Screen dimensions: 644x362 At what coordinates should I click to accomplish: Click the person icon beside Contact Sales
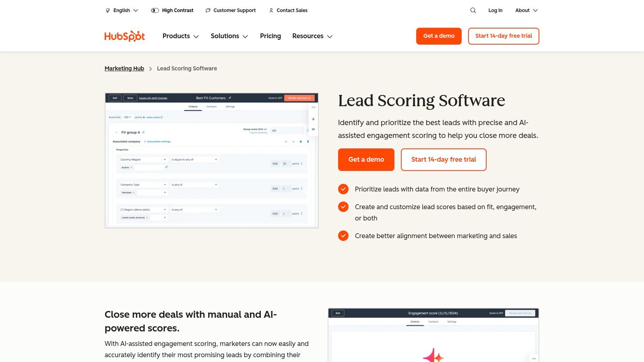click(271, 10)
